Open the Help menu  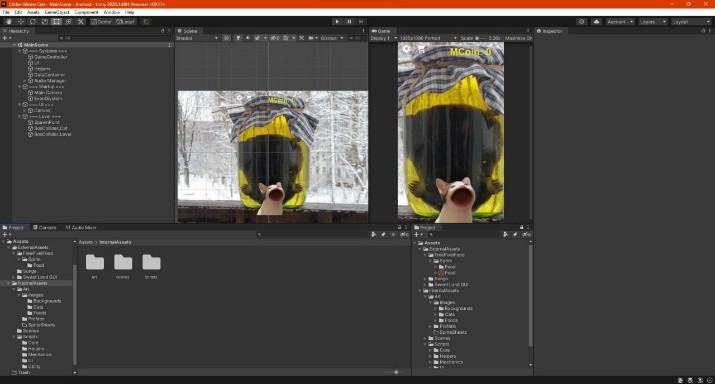point(130,12)
